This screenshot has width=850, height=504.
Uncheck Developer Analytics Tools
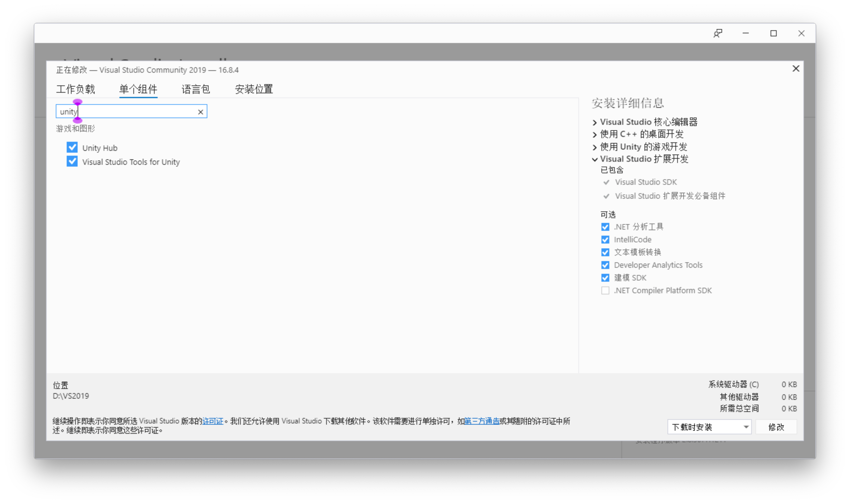(605, 265)
